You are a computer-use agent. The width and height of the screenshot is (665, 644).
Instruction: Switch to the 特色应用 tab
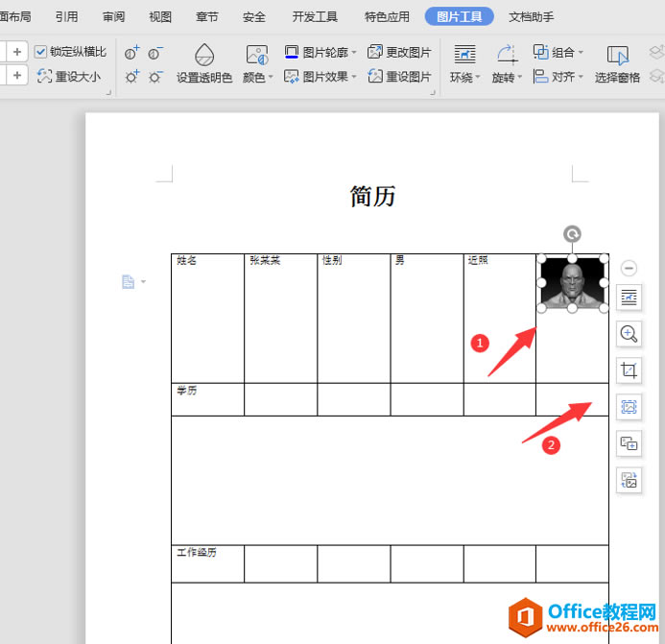coord(387,16)
